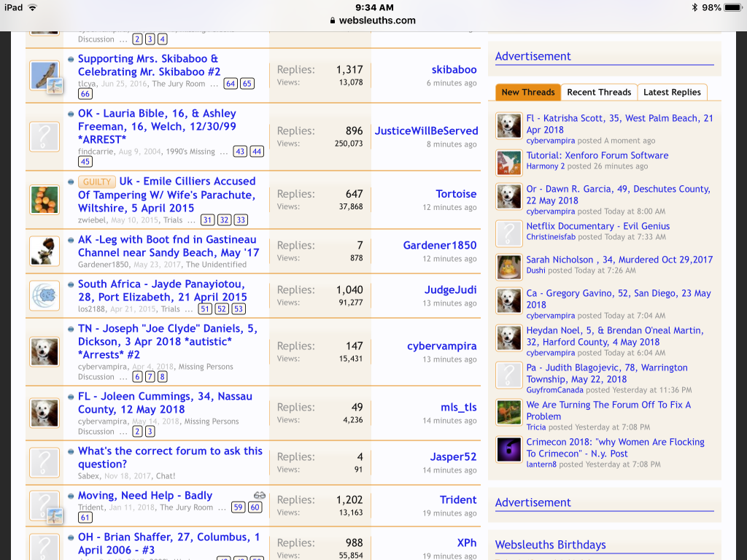The height and width of the screenshot is (560, 747).
Task: Click the glasses watch icon on Moving, Need Help thread
Action: [259, 495]
